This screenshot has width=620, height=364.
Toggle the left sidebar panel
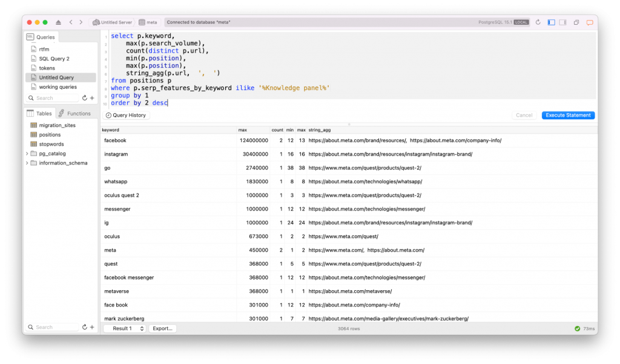click(x=551, y=22)
